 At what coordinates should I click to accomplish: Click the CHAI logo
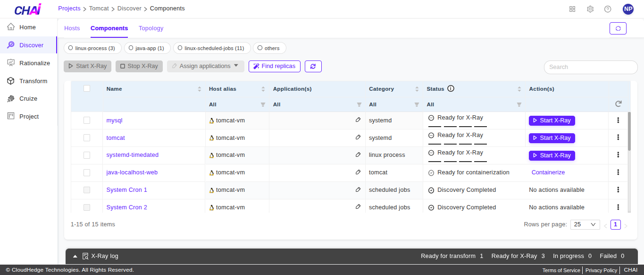tap(28, 9)
